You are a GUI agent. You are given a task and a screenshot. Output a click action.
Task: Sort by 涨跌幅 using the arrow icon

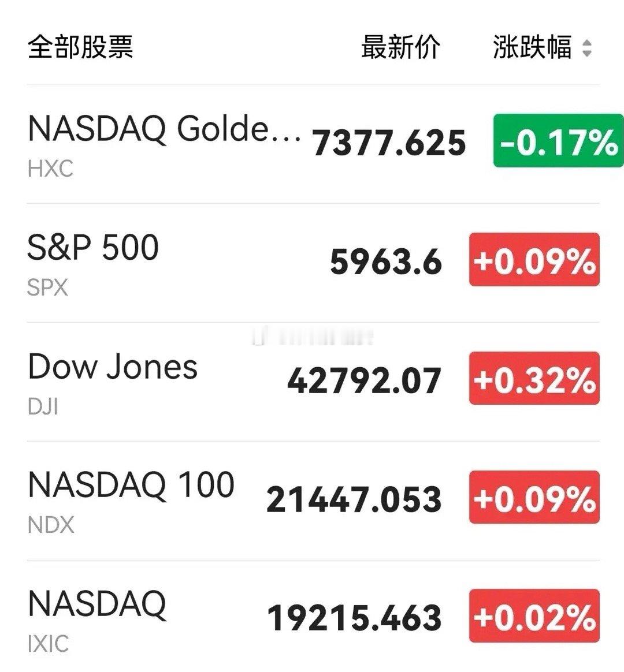[x=587, y=48]
